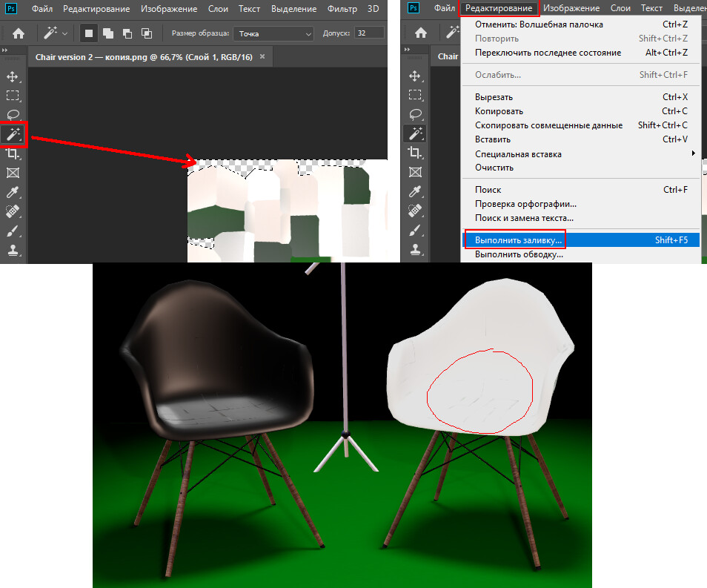Click the highlighted Редактирование menu in right window
This screenshot has width=707, height=588.
click(x=499, y=8)
